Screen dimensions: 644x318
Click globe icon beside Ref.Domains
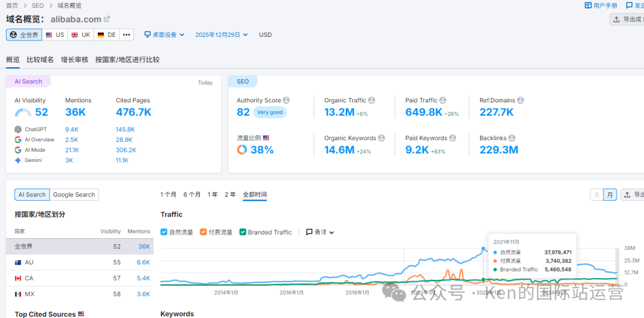click(x=521, y=100)
